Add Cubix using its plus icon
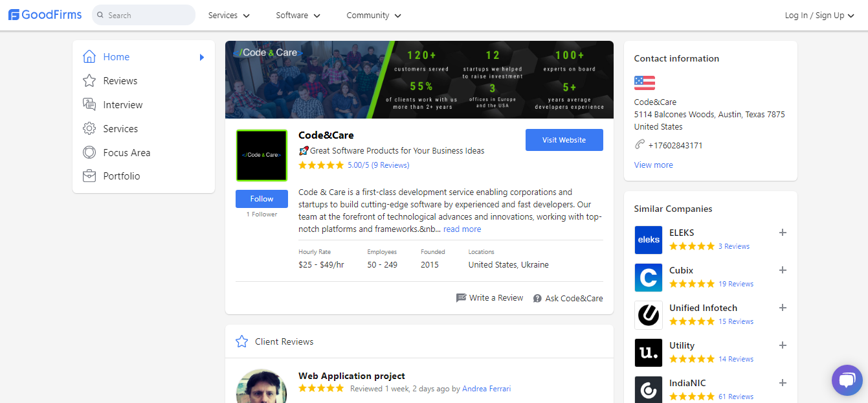 783,270
